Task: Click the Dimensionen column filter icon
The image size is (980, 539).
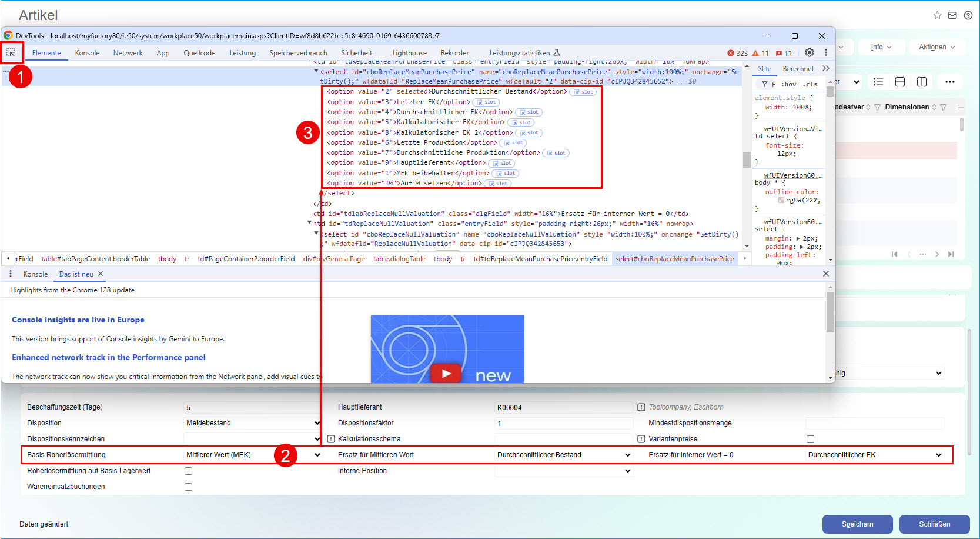Action: (943, 107)
